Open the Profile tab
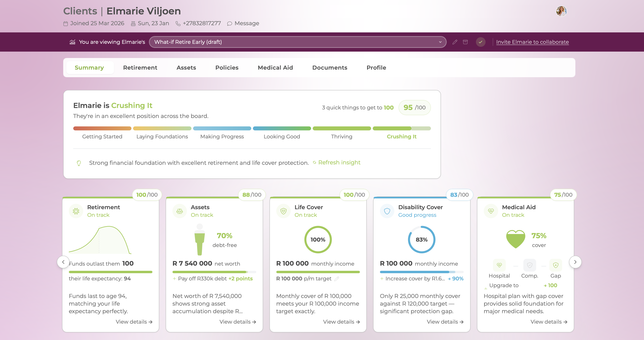Image resolution: width=644 pixels, height=340 pixels. [376, 68]
